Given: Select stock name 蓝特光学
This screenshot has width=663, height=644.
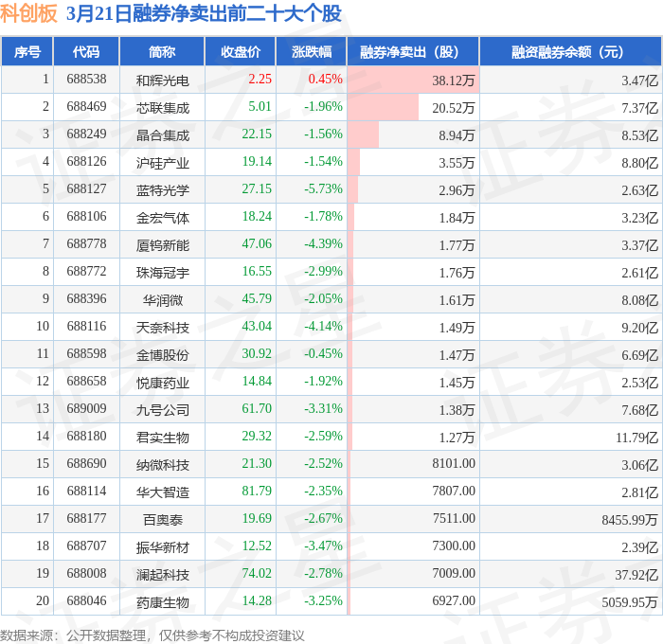Looking at the screenshot, I should [x=162, y=190].
